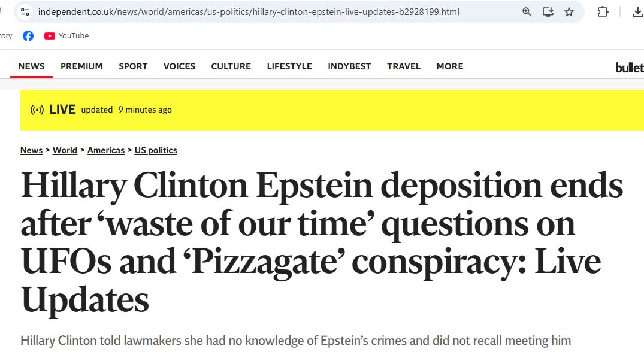Image resolution: width=644 pixels, height=355 pixels.
Task: Click the site information icon in address bar
Action: pos(25,11)
